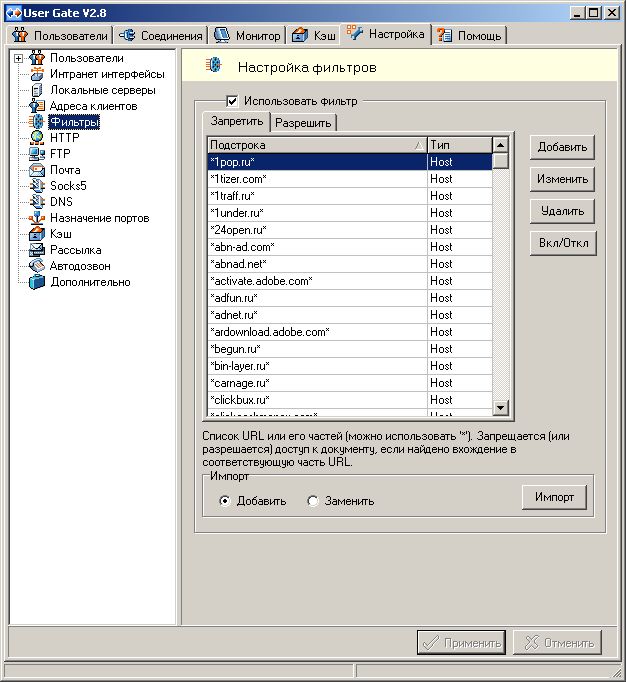
Task: Select the Заменить import radio button
Action: coord(312,501)
